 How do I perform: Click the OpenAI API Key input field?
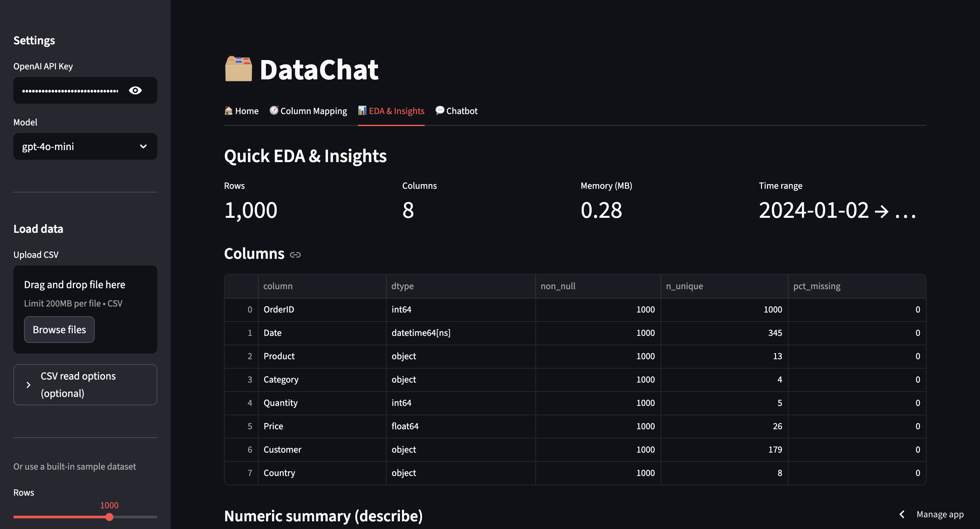70,91
